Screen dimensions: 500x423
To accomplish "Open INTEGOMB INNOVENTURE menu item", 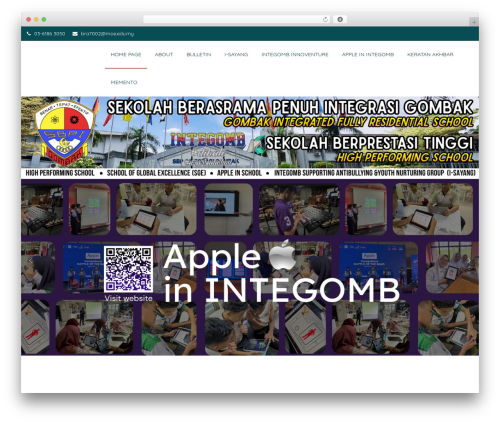I will click(x=295, y=54).
